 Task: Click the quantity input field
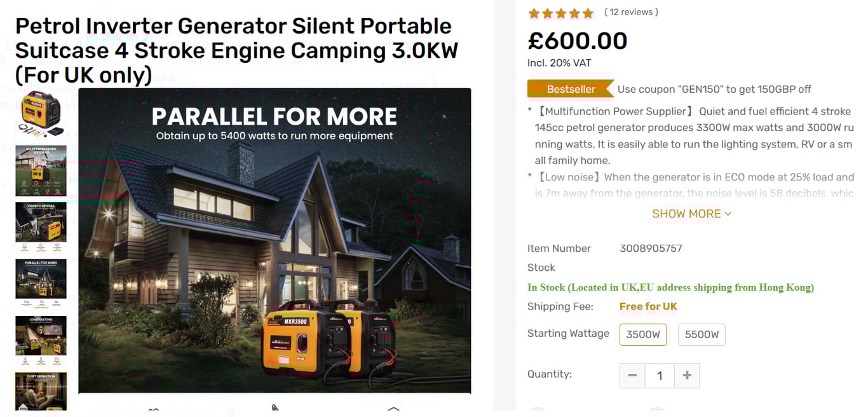660,376
